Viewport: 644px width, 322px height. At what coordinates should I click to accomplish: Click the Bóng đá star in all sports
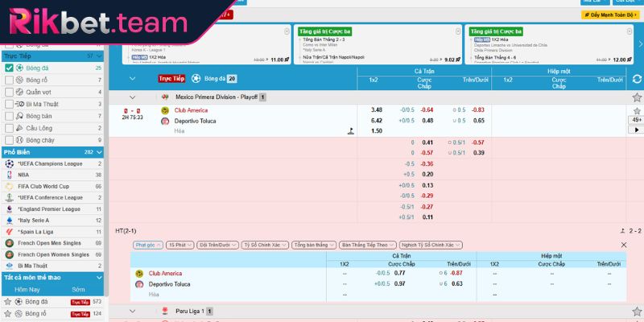[9, 301]
